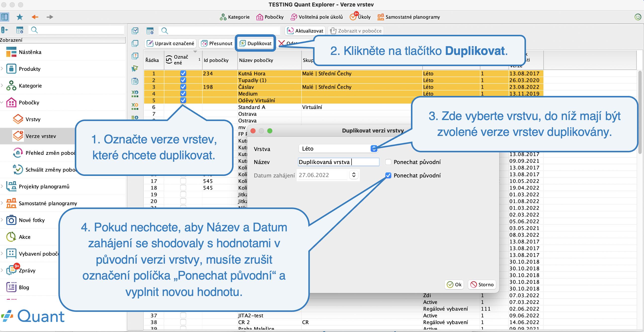644x332 pixels.
Task: Click the cursor selection icon in the vertical toolbar
Action: (135, 68)
